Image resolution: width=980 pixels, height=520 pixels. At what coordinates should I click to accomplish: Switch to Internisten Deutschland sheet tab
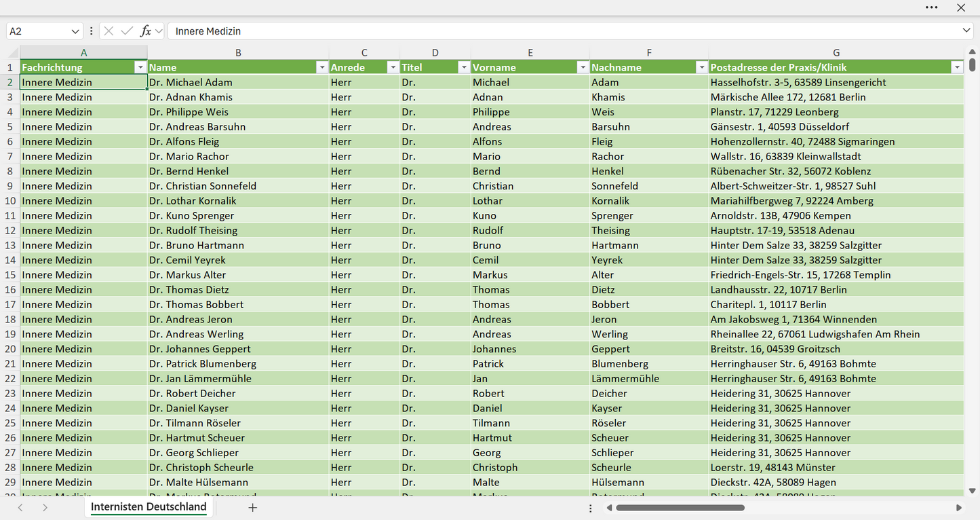pyautogui.click(x=149, y=507)
